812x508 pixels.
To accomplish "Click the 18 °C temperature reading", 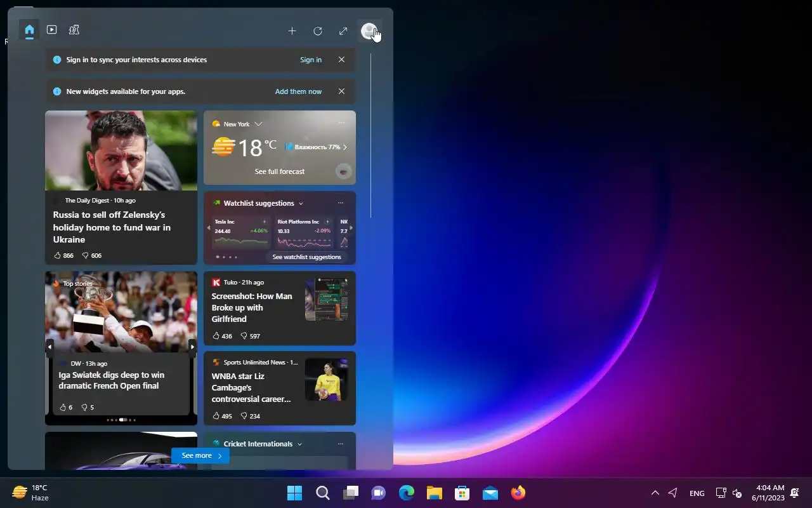I will point(256,147).
